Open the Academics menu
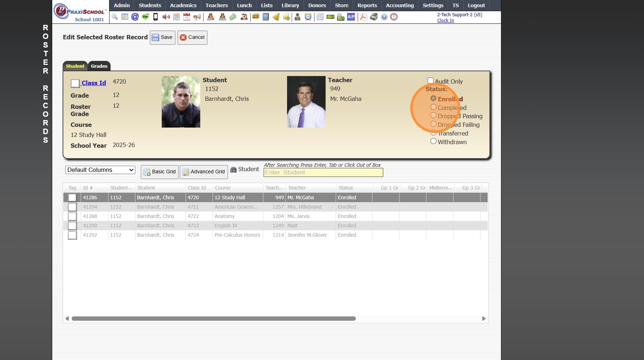This screenshot has width=644, height=360. coord(183,5)
